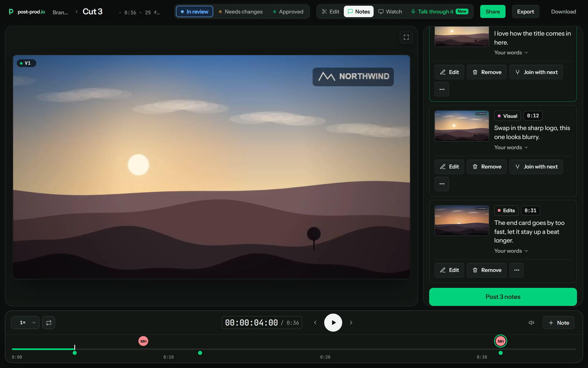Click highlighted MH marker near 0:31
588x368 pixels.
click(x=501, y=341)
